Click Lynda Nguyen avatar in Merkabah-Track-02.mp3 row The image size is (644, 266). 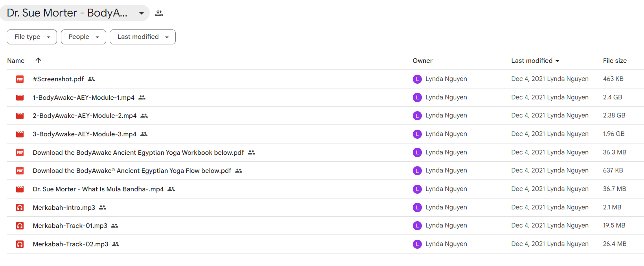417,244
